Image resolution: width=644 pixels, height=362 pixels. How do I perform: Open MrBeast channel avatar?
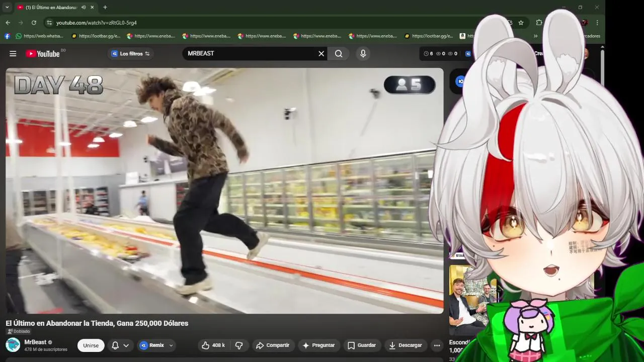[x=13, y=345]
